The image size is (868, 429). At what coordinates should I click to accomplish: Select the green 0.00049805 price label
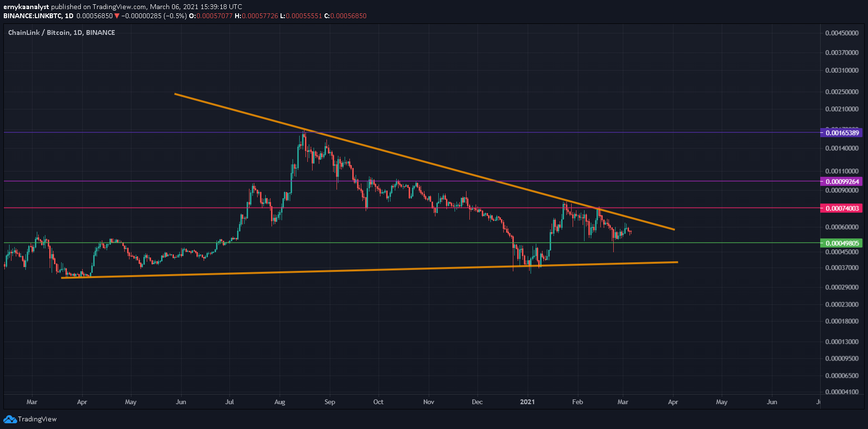(x=841, y=243)
